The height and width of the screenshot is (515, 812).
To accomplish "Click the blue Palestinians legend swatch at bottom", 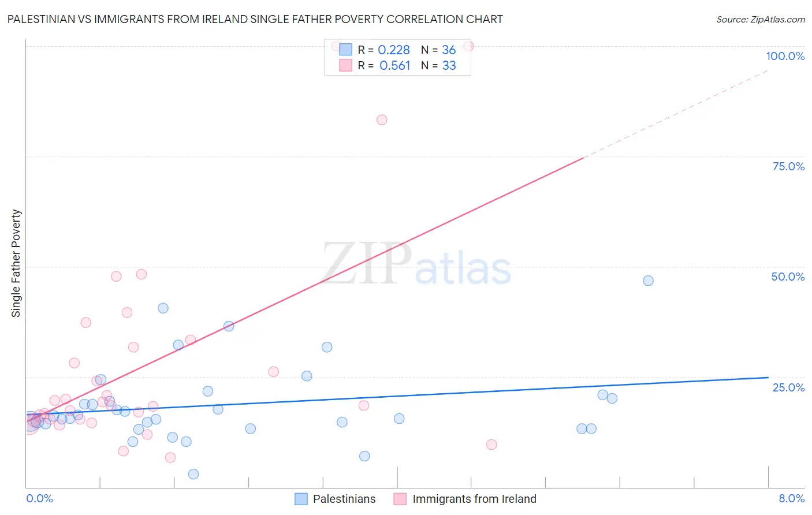I will [x=301, y=499].
